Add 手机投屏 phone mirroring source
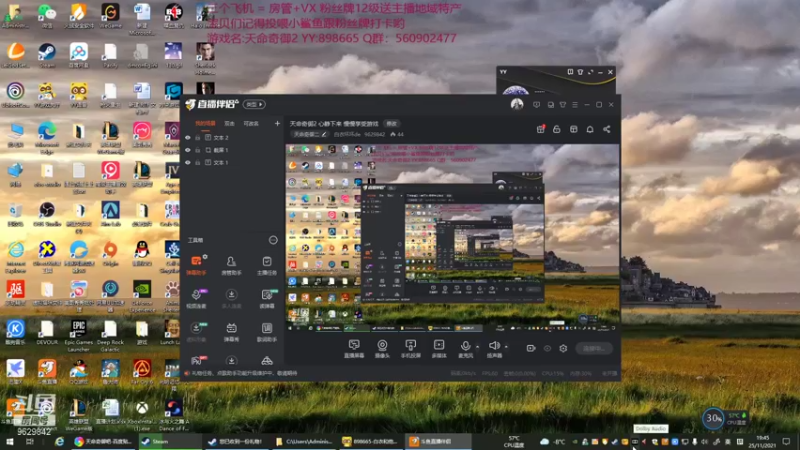The image size is (800, 450). 410,349
